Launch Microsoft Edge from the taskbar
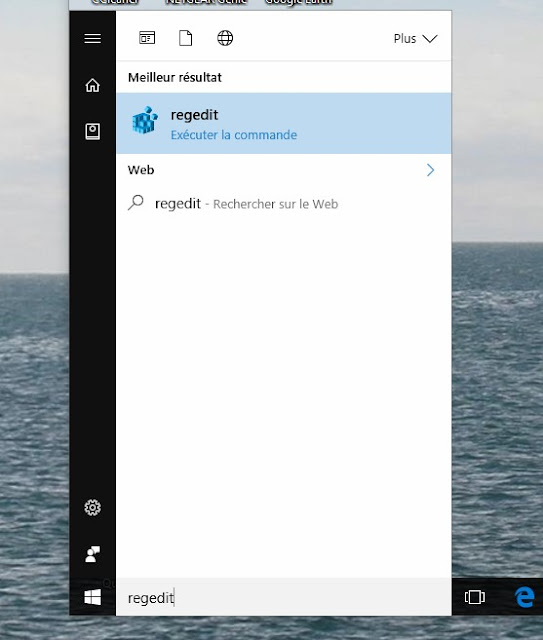543x640 pixels. point(525,597)
